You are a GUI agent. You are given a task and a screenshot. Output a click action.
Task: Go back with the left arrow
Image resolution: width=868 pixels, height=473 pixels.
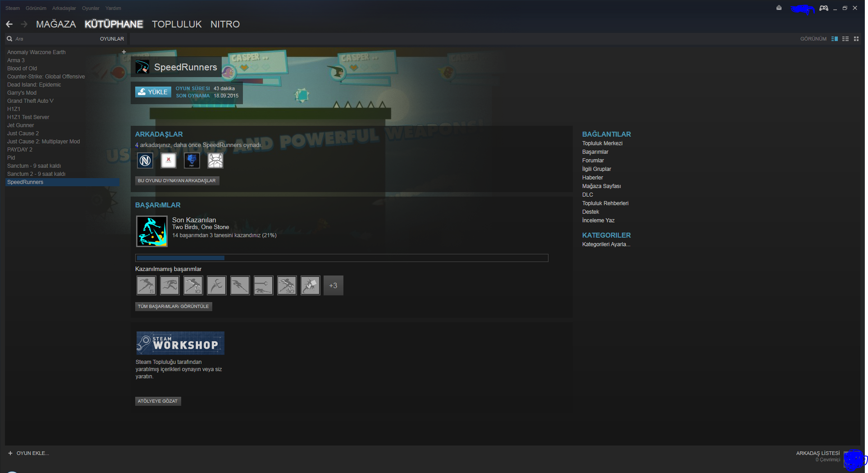9,24
